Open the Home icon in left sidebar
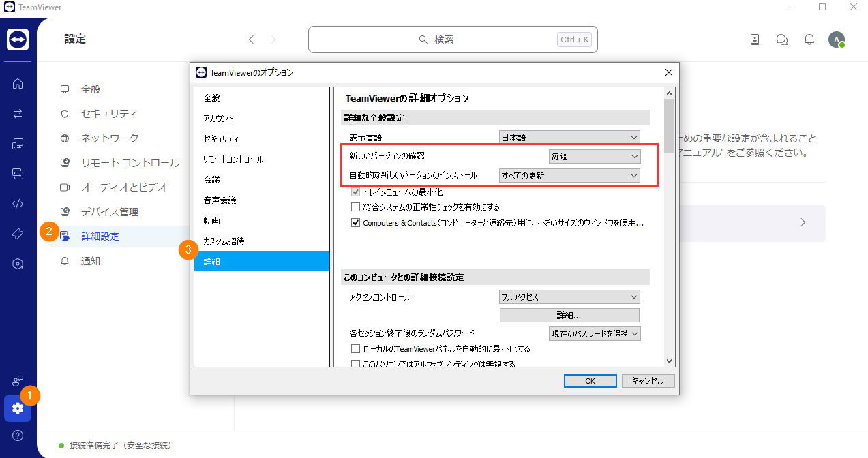 tap(18, 84)
